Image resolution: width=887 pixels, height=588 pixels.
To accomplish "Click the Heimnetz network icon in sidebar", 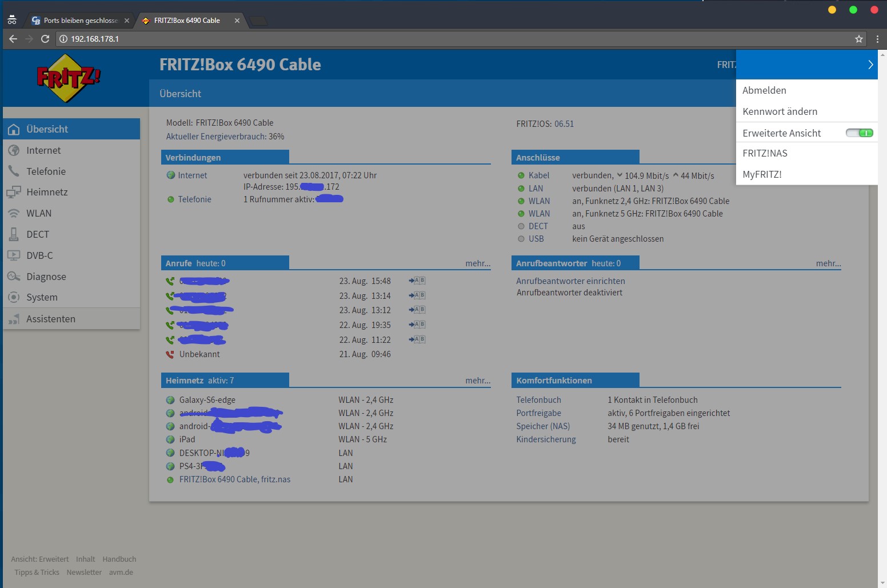I will pos(14,193).
